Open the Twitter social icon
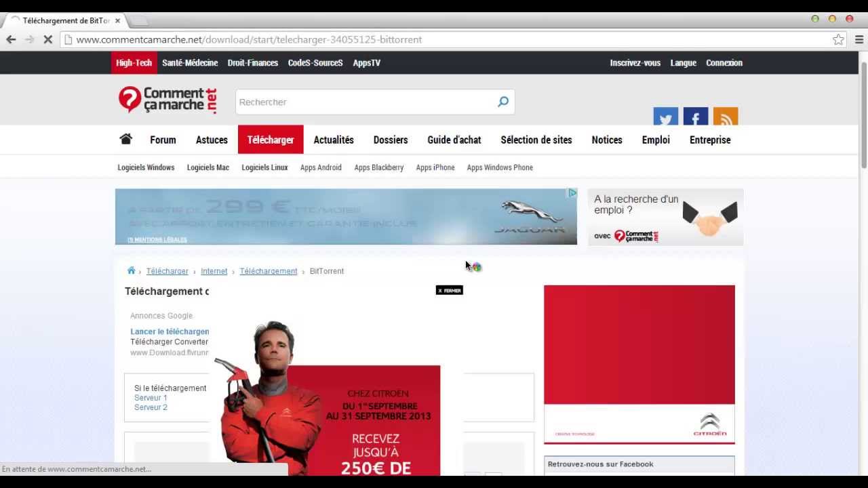868x488 pixels. (x=665, y=117)
